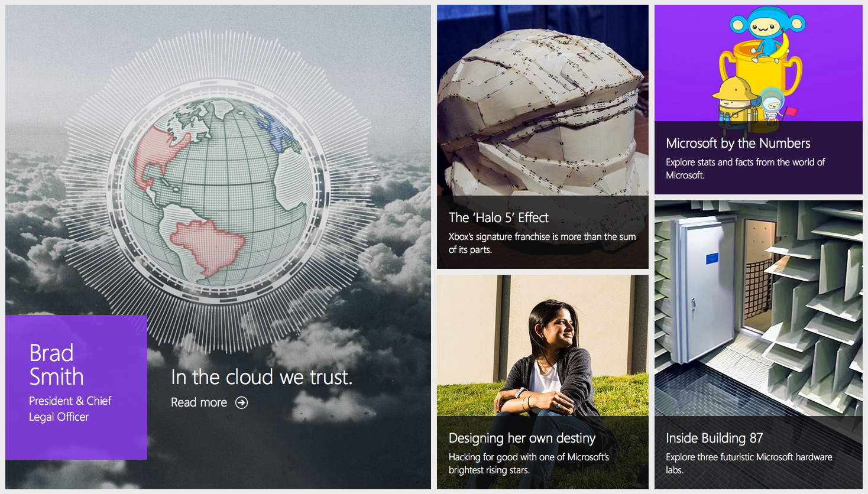Click the globe illustration in the hero tile

click(218, 190)
